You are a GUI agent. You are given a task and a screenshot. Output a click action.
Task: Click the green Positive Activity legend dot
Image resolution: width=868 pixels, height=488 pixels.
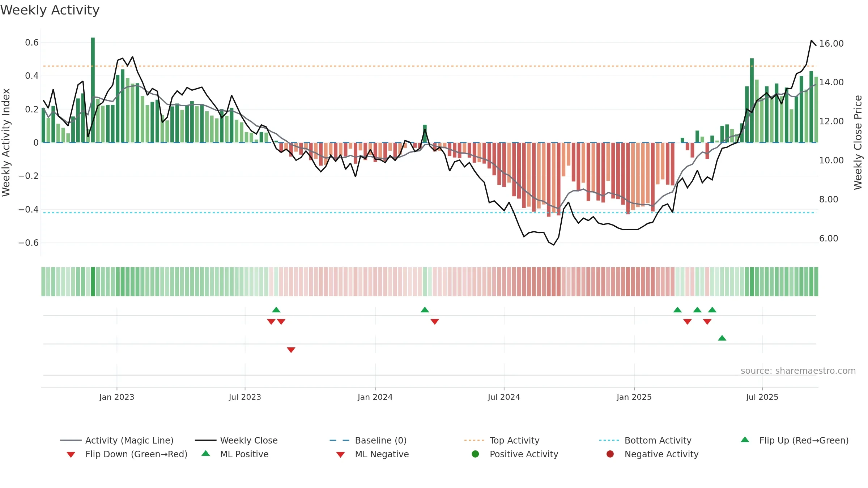[x=476, y=454]
